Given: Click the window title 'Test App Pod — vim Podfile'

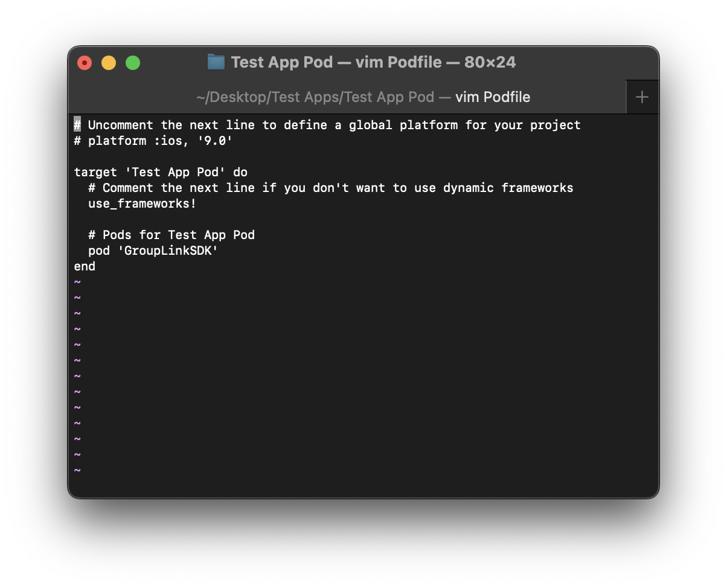Looking at the screenshot, I should coord(373,62).
